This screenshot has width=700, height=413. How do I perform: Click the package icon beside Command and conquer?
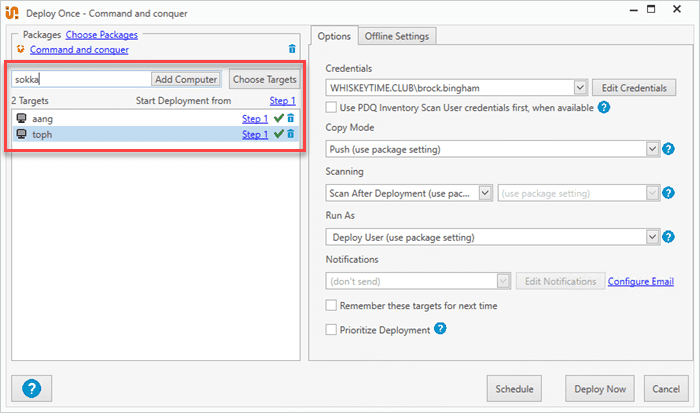(x=21, y=49)
